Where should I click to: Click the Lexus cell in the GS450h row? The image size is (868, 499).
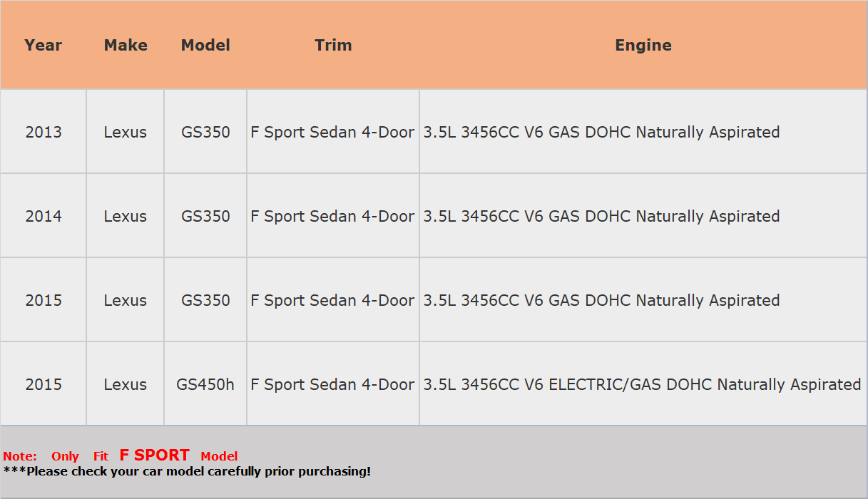point(126,384)
